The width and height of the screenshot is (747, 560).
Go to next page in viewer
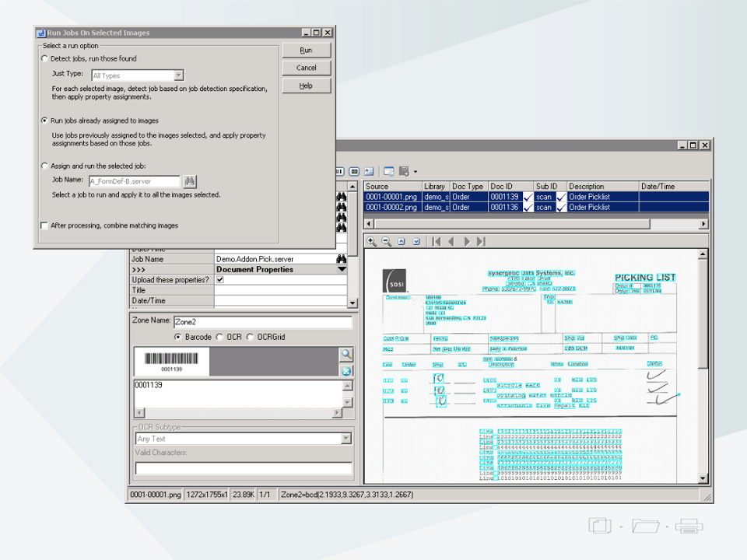tap(466, 241)
